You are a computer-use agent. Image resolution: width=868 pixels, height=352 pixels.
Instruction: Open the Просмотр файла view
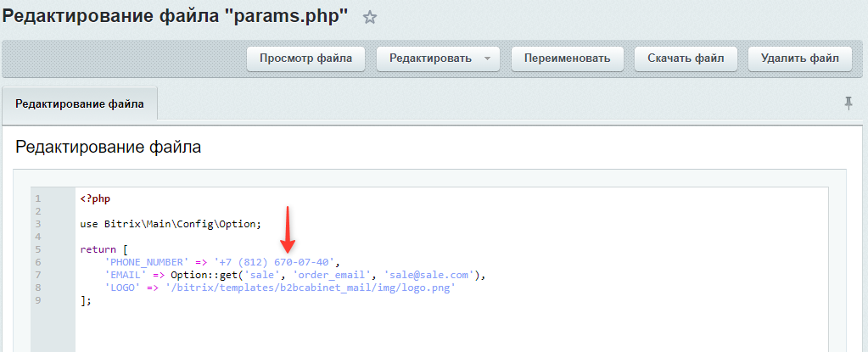pos(305,59)
